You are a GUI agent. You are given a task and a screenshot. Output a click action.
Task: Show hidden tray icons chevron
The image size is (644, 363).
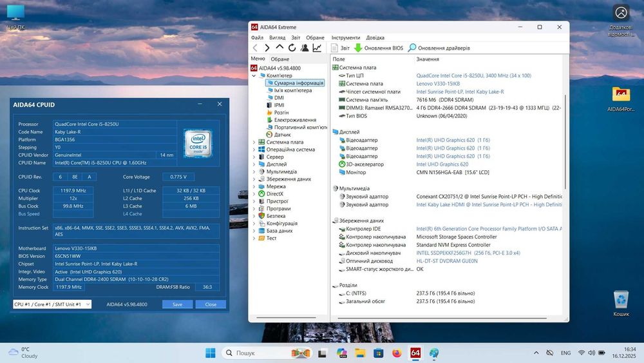[536, 353]
